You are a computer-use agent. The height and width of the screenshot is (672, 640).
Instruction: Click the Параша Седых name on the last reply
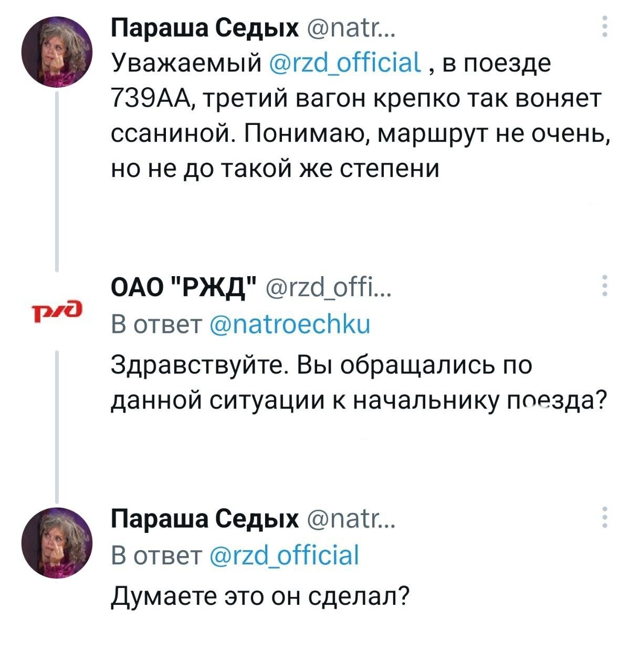[205, 519]
